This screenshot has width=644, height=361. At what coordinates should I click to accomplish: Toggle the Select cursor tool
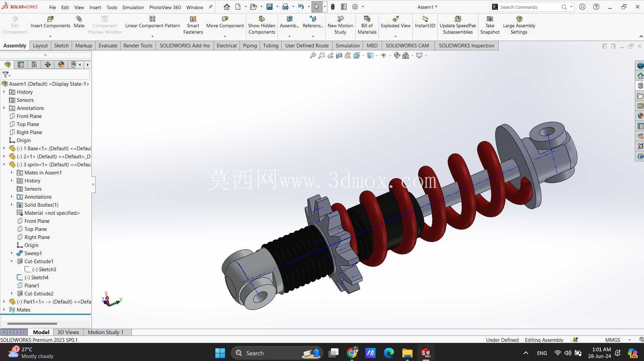coord(317,7)
